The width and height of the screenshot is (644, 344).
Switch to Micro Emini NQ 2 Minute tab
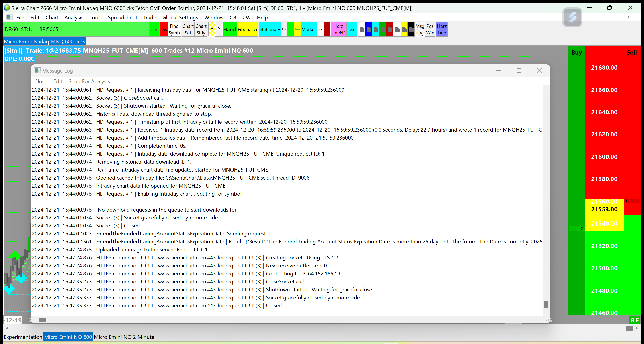pyautogui.click(x=124, y=337)
